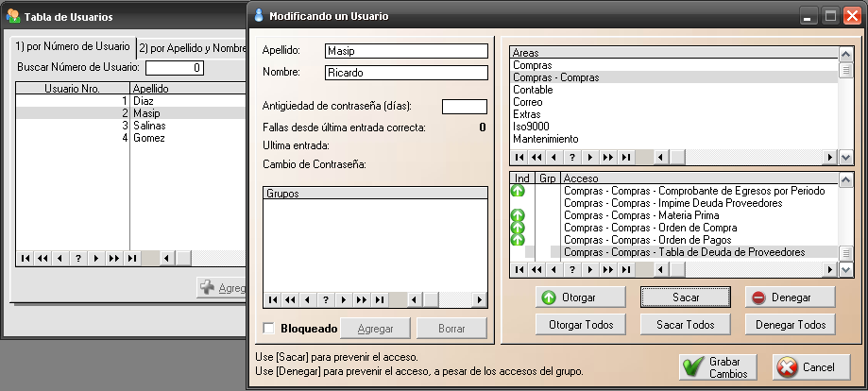
Task: Open the '2) por Apellido y Nombre' tab
Action: (x=194, y=47)
